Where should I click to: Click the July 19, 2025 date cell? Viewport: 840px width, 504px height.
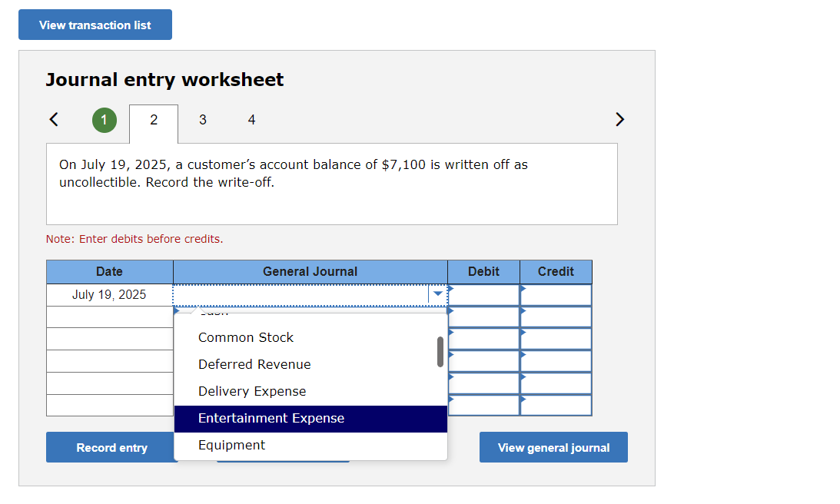click(x=109, y=294)
